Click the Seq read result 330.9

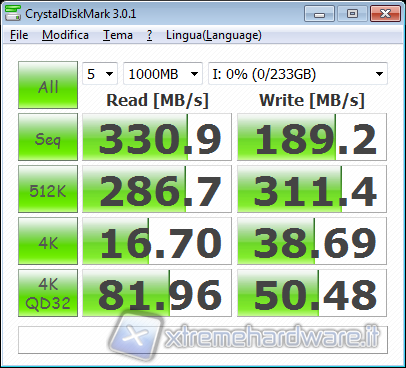tap(157, 137)
